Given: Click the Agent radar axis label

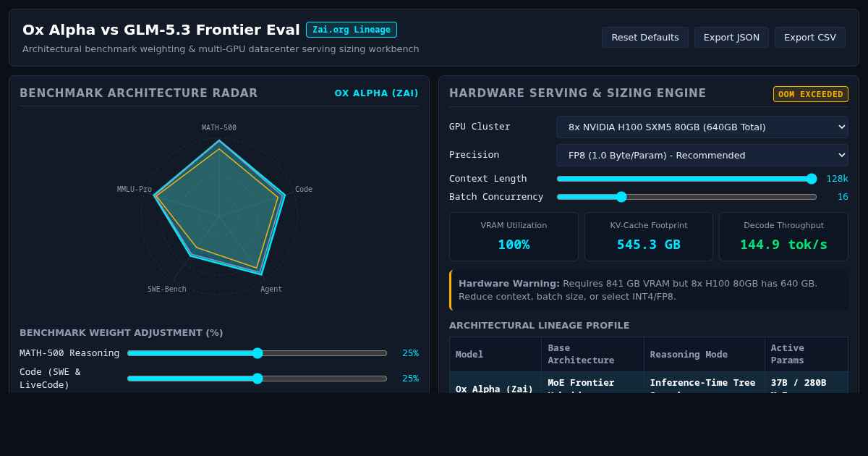Looking at the screenshot, I should point(271,290).
